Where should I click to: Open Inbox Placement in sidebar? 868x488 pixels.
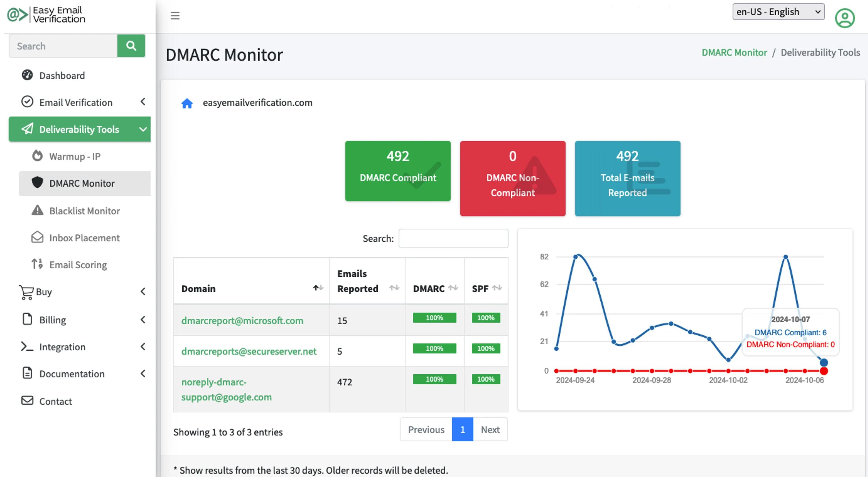[84, 238]
